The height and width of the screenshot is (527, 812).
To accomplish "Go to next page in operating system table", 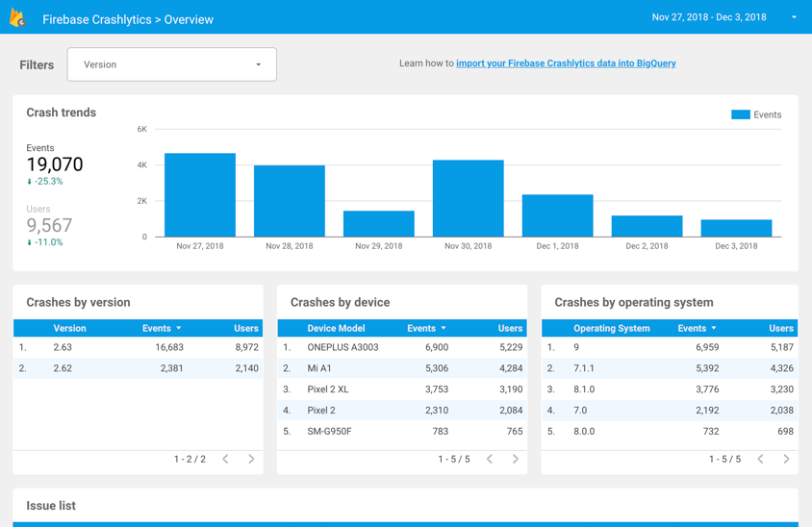I will [x=786, y=460].
